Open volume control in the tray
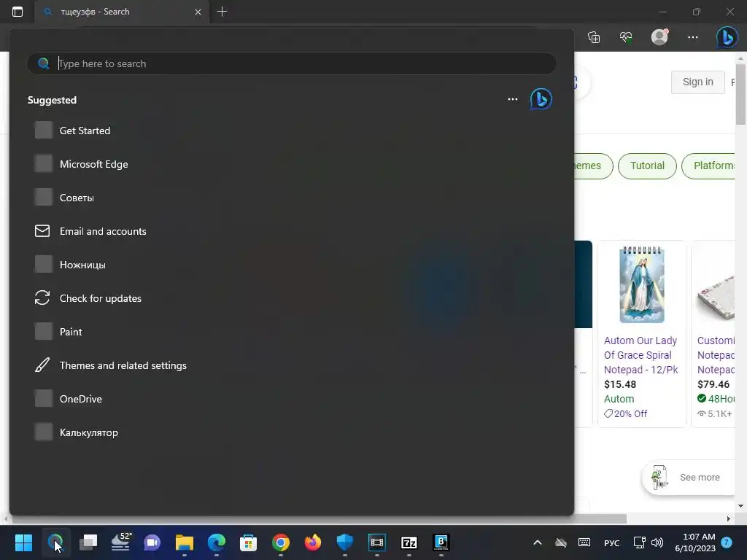The image size is (747, 560). [657, 542]
